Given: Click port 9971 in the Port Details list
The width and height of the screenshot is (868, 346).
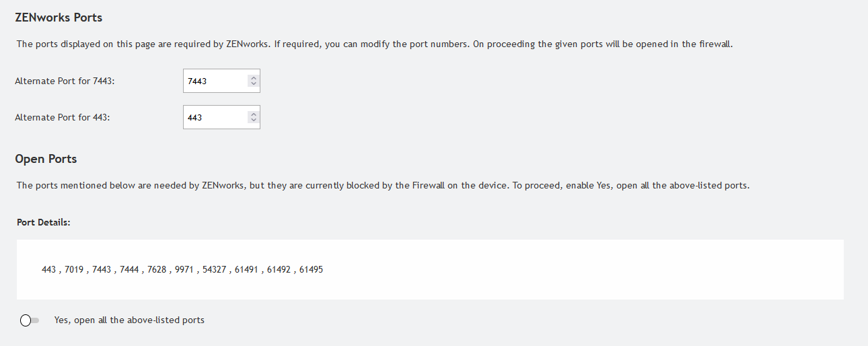Looking at the screenshot, I should pos(184,269).
